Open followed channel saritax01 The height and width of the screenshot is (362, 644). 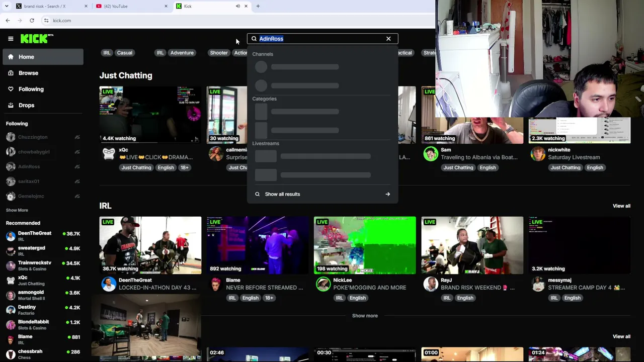pos(43,181)
